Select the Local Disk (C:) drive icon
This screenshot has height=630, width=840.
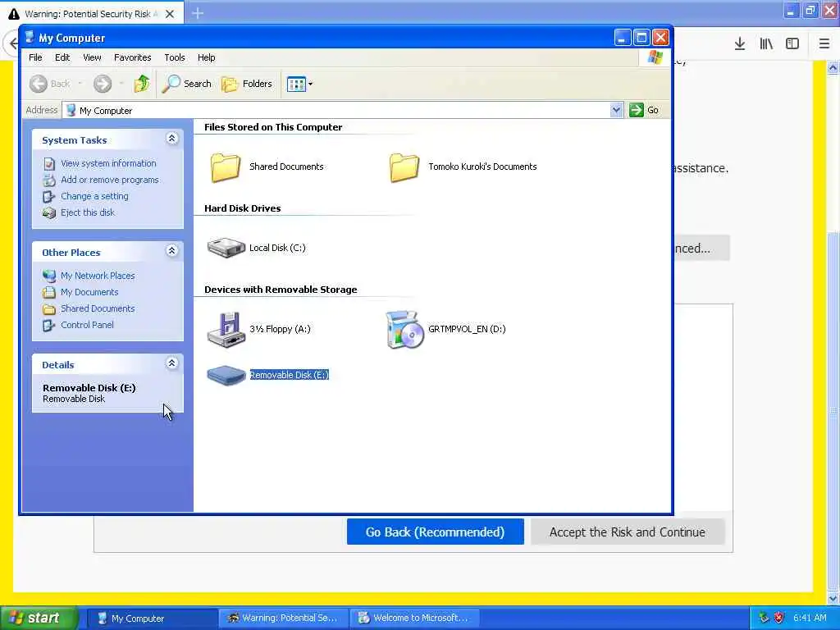226,248
